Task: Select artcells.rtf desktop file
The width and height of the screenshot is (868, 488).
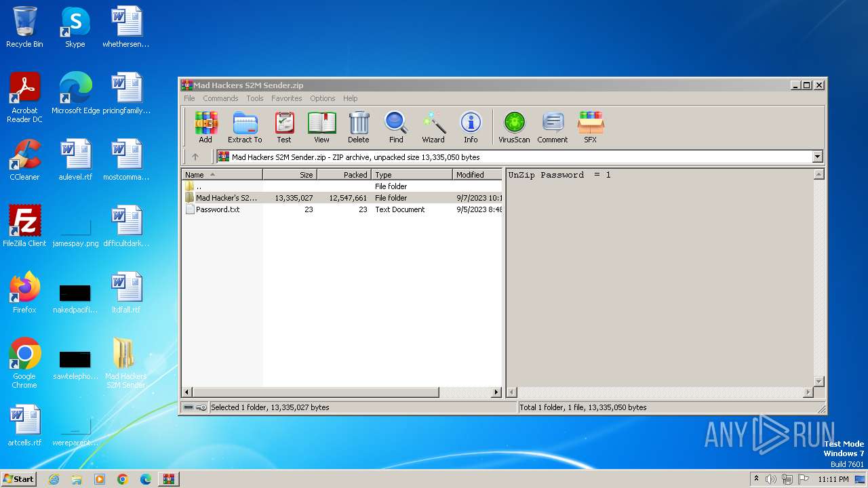Action: pos(24,426)
